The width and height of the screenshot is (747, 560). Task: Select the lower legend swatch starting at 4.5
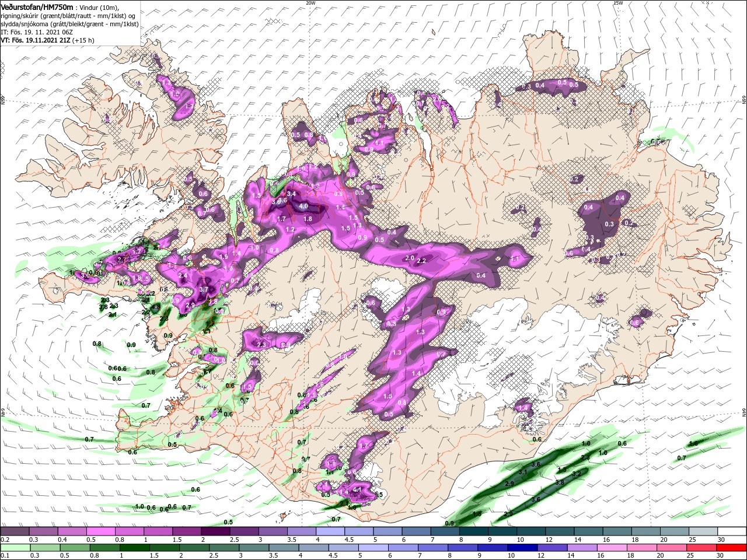point(343,548)
